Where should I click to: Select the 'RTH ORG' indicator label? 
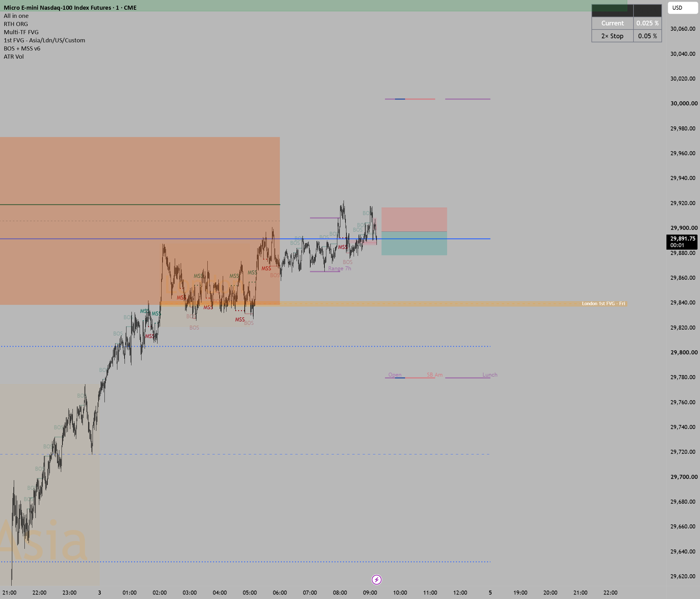16,24
